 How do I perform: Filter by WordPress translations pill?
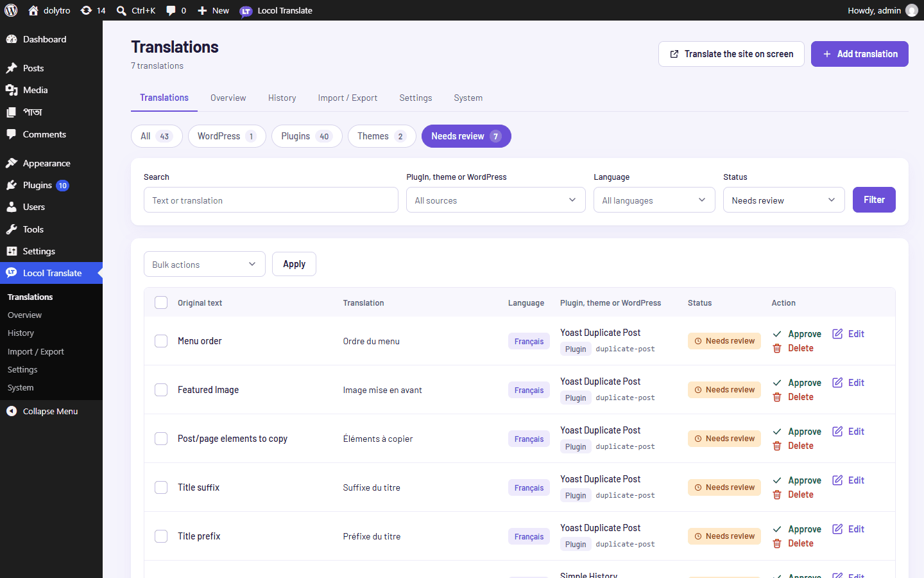coord(227,136)
